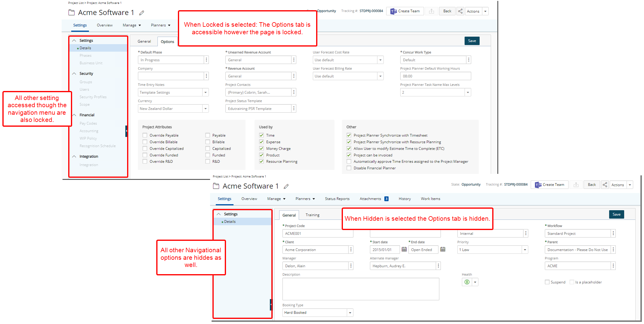Image resolution: width=644 pixels, height=324 pixels.
Task: Switch to the Options tab
Action: (x=167, y=42)
